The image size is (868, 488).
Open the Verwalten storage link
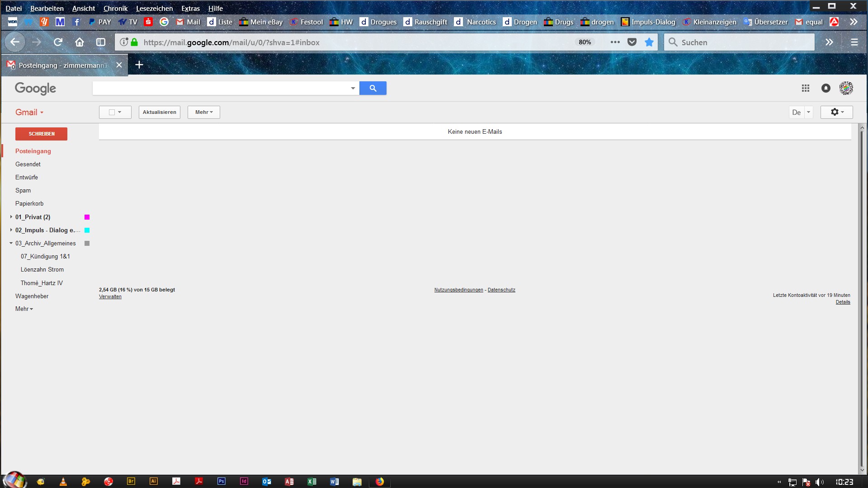point(110,297)
